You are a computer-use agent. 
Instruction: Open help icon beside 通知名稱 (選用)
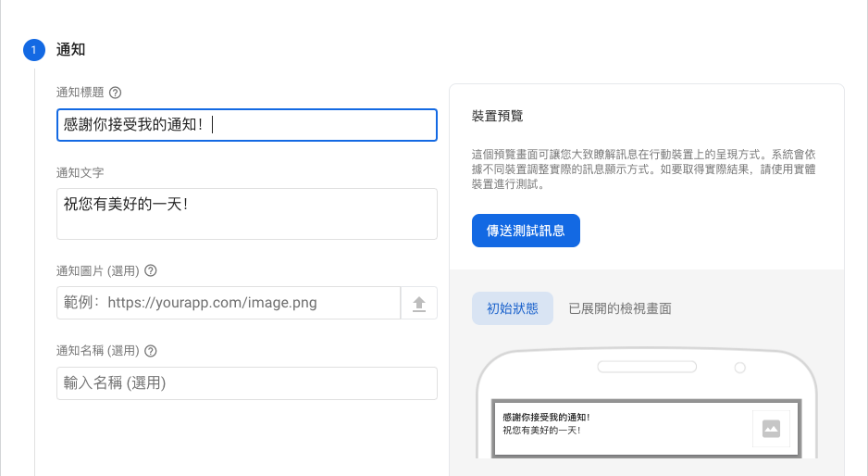tap(151, 351)
